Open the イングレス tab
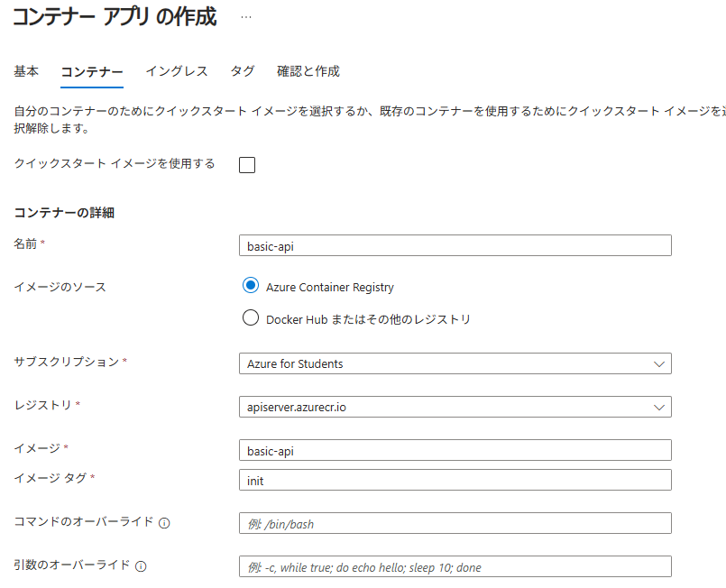This screenshot has height=588, width=726. (x=177, y=71)
